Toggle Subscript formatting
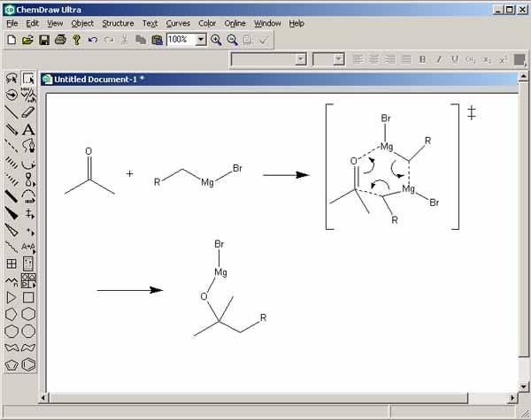 (x=487, y=59)
